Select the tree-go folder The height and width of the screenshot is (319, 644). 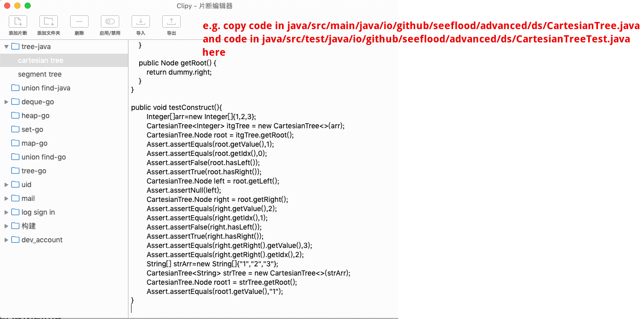click(x=64, y=171)
